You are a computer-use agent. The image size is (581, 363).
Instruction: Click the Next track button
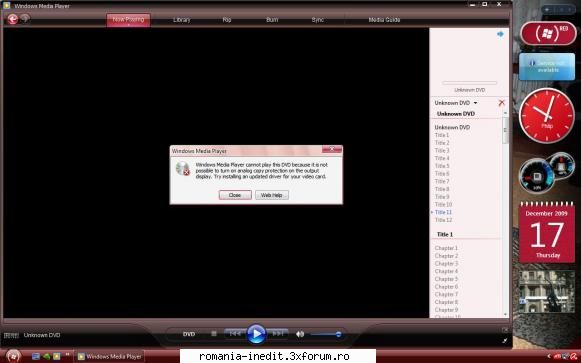click(x=278, y=334)
